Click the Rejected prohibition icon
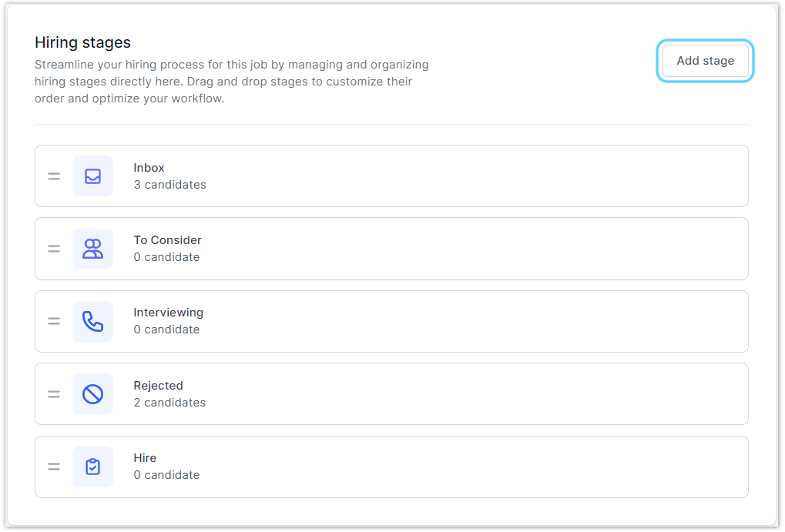This screenshot has height=532, width=785. pos(92,394)
